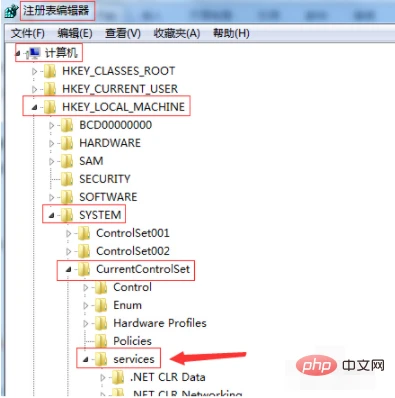The height and width of the screenshot is (398, 395).
Task: Expand the HKEY_CURRENT_USER node
Action: click(x=34, y=89)
